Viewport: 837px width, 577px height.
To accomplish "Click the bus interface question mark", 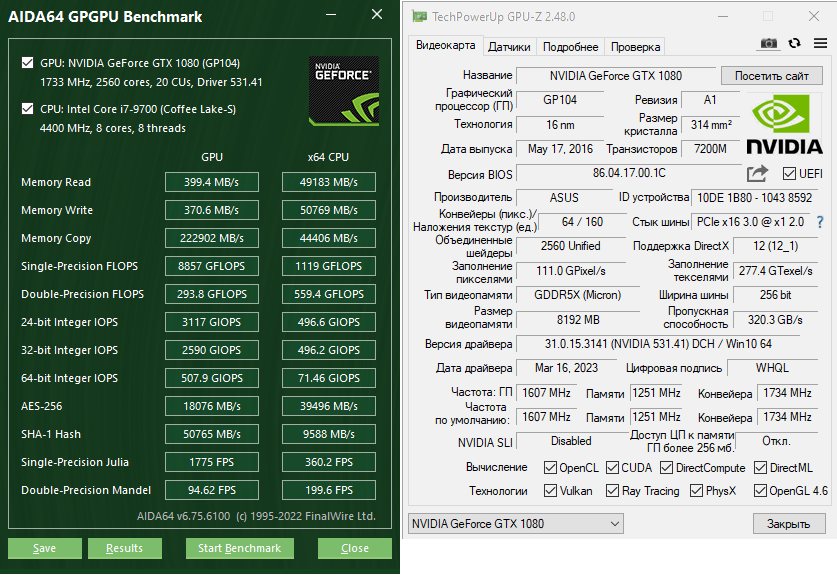I will tap(820, 222).
